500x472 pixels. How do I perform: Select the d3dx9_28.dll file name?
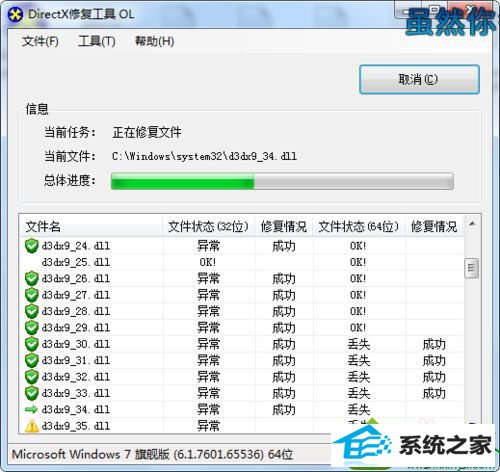(x=76, y=311)
